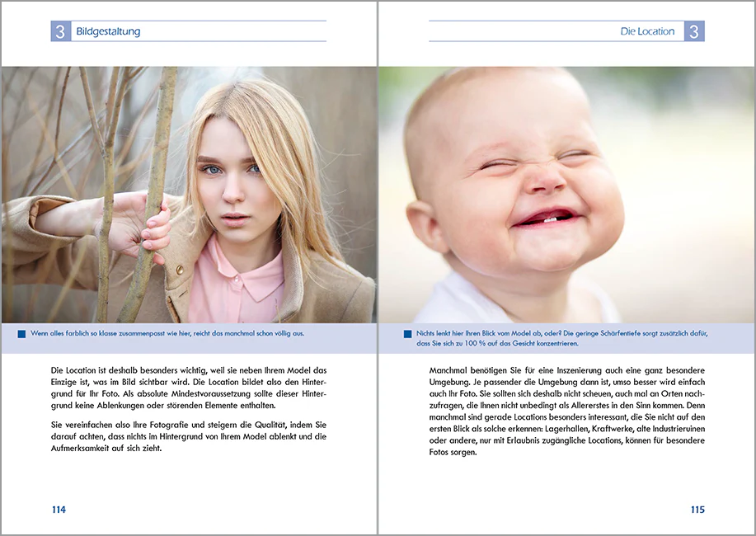This screenshot has width=756, height=536.
Task: Click the photo of the blonde woman
Action: coord(189,195)
